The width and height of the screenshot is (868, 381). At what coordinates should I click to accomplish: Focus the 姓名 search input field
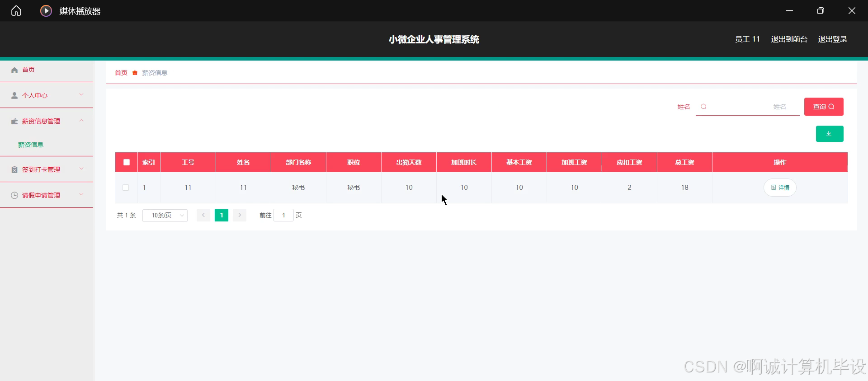748,107
